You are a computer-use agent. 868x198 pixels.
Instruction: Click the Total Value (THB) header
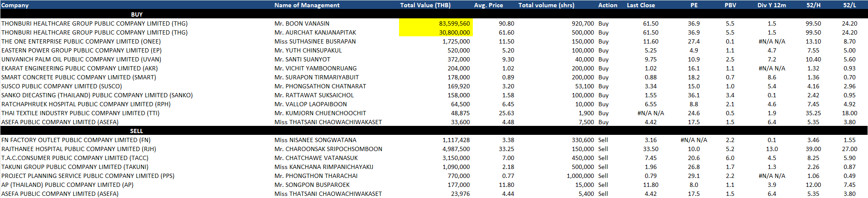(x=425, y=5)
